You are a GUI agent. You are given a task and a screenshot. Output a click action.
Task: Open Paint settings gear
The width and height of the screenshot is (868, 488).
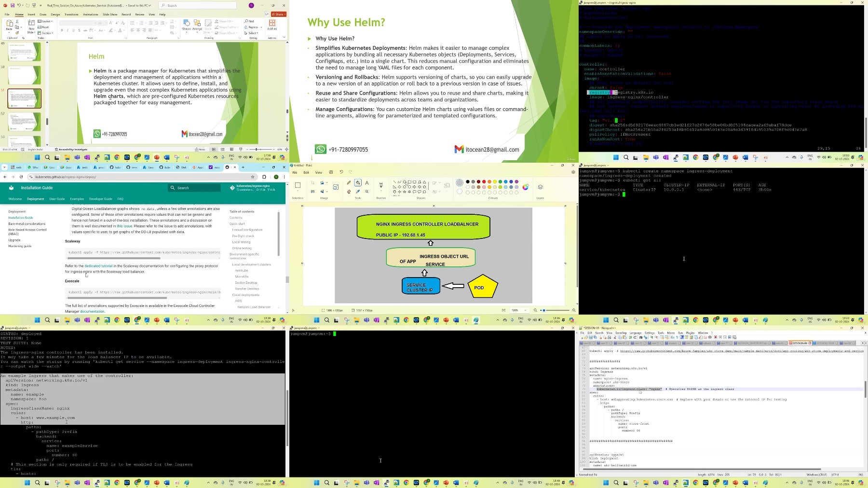click(x=573, y=172)
